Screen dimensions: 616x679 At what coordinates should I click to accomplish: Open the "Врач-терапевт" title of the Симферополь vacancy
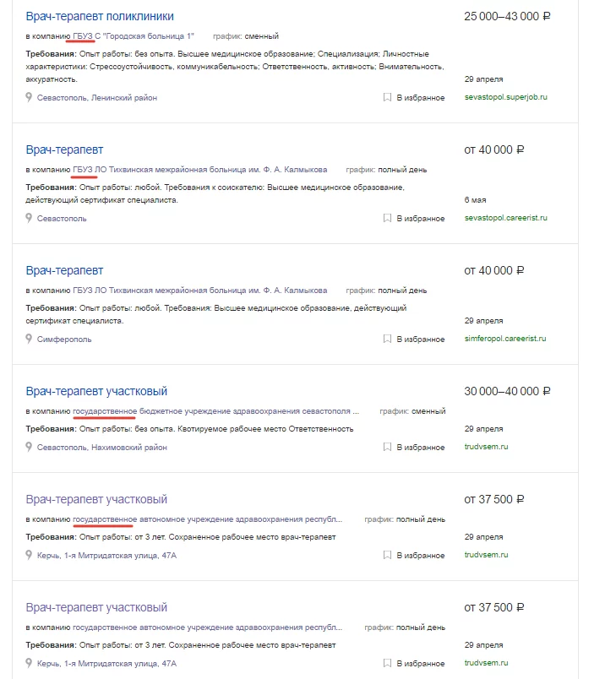click(x=64, y=270)
